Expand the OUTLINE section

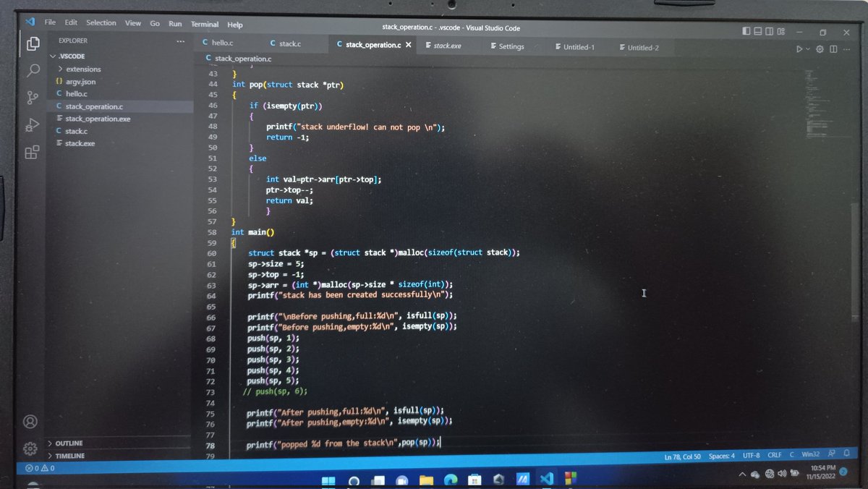point(67,443)
